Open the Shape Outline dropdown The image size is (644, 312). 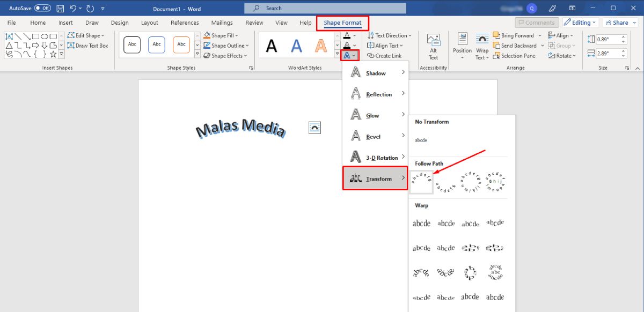[226, 46]
